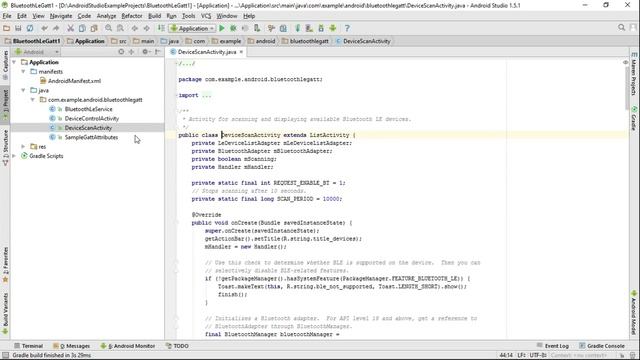Open the Build menu
The height and width of the screenshot is (360, 640).
click(154, 16)
